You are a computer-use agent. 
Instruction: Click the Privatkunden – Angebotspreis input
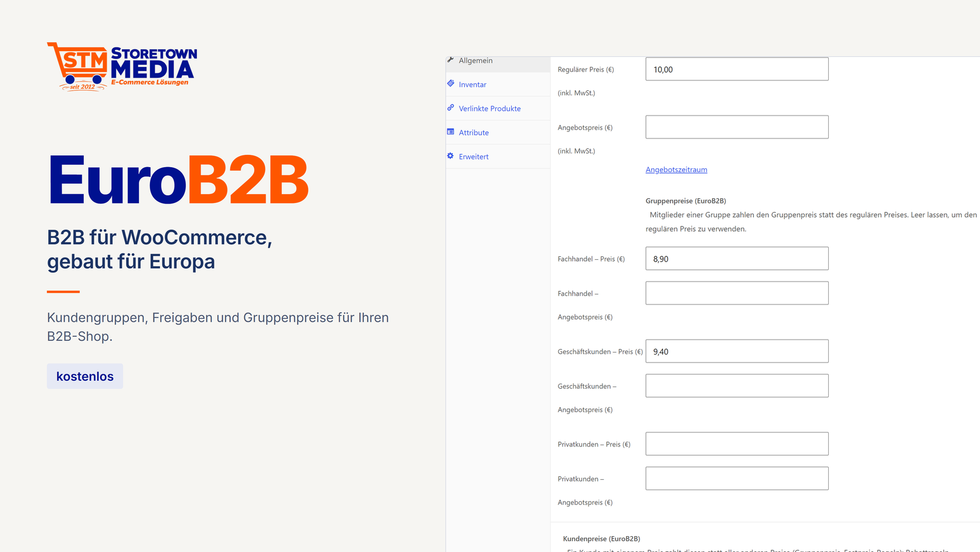click(x=737, y=479)
